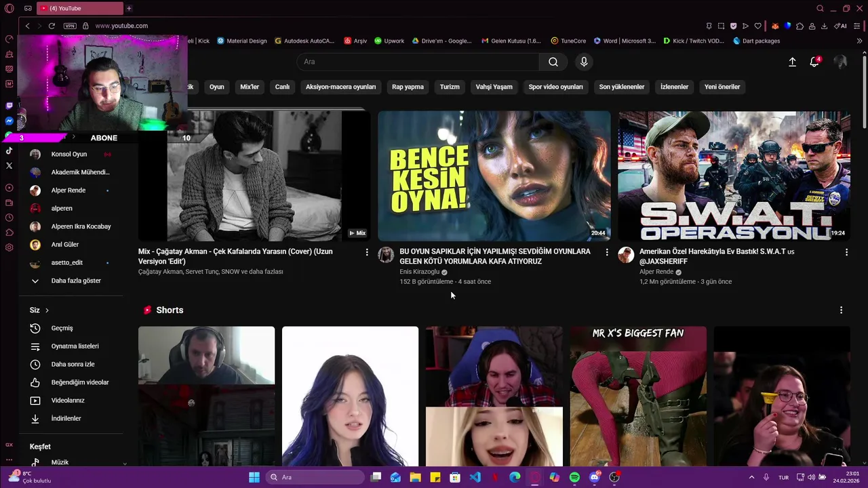Show more bookmarks bar overflow chevron
The image size is (868, 488).
pyautogui.click(x=859, y=41)
